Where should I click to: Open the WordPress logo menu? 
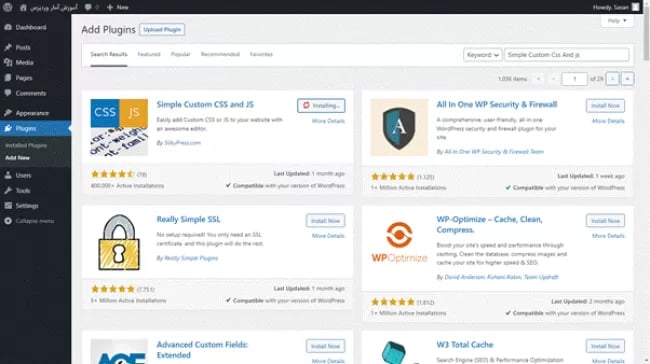(x=7, y=7)
